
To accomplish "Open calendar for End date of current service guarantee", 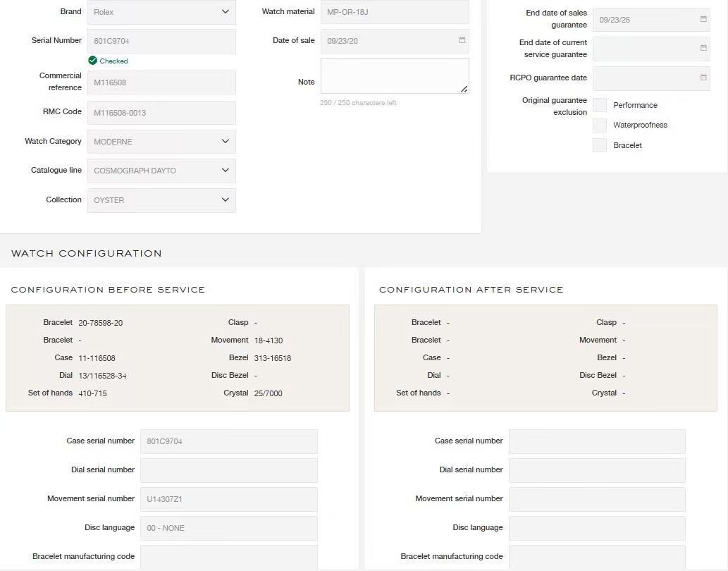I will pyautogui.click(x=703, y=48).
